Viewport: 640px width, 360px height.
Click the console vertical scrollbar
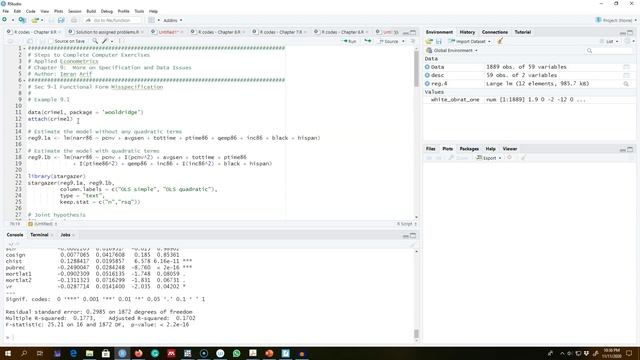(416, 295)
